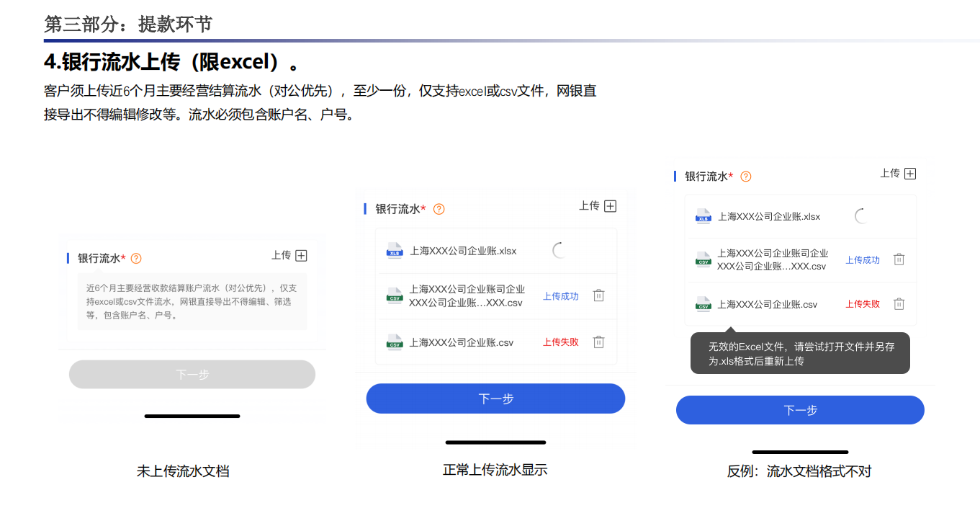980x521 pixels.
Task: Click 银行流水 label in middle panel
Action: (x=398, y=209)
